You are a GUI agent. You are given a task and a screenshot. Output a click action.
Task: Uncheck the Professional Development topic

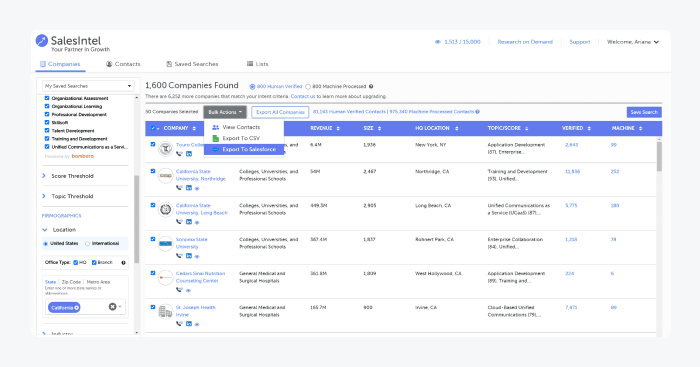coord(47,114)
